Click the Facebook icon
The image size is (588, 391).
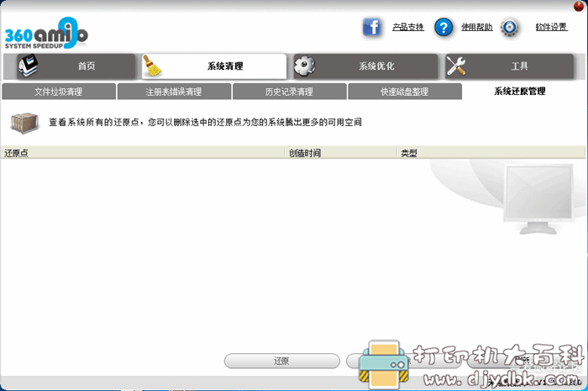pyautogui.click(x=371, y=27)
